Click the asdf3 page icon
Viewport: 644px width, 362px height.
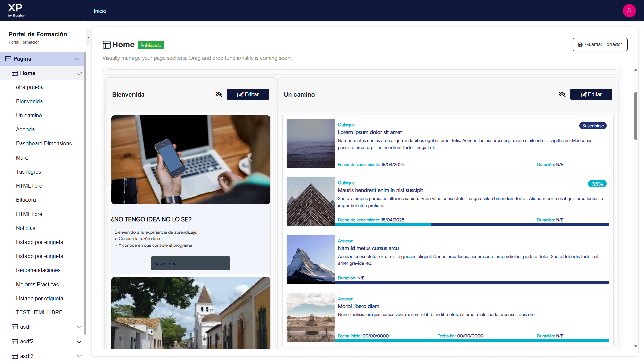click(15, 356)
